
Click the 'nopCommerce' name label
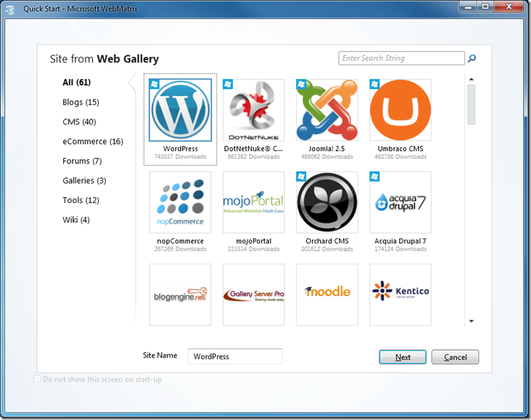(180, 241)
